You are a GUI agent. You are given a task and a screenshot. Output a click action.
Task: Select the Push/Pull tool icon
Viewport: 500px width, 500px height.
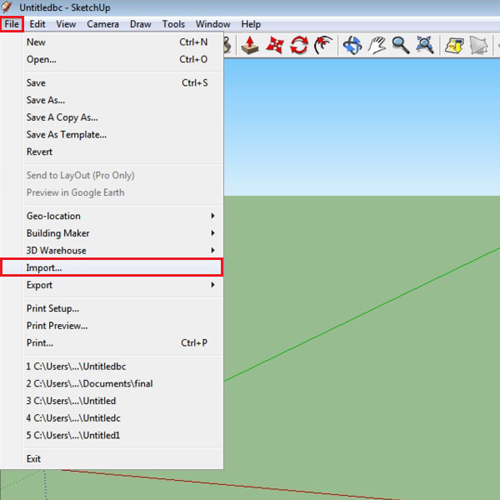pos(250,45)
